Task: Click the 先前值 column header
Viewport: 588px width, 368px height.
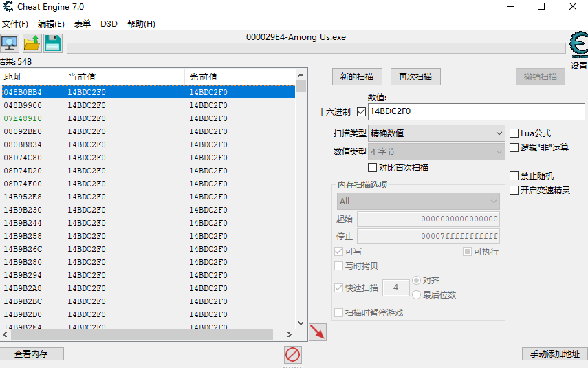Action: pyautogui.click(x=240, y=77)
